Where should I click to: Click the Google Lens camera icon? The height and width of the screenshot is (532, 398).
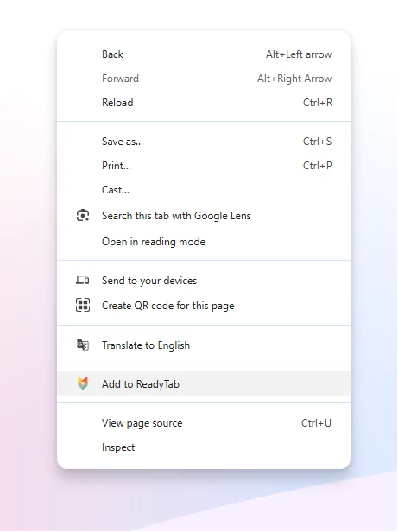(83, 216)
